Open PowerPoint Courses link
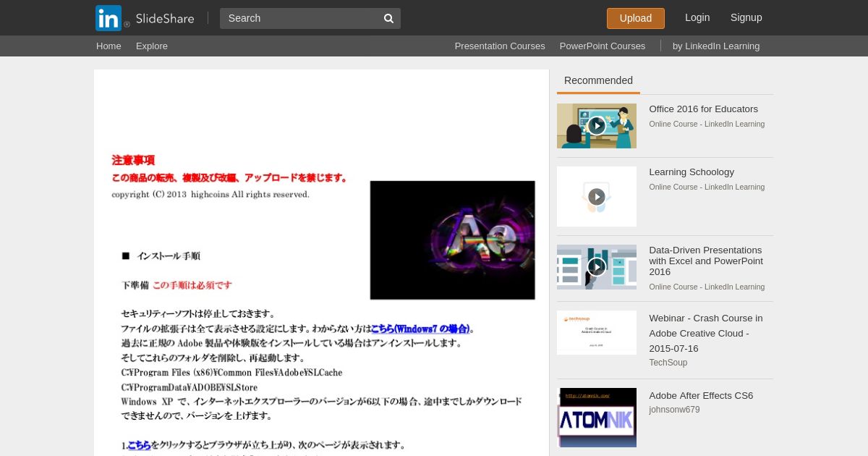This screenshot has height=456, width=868. tap(603, 46)
